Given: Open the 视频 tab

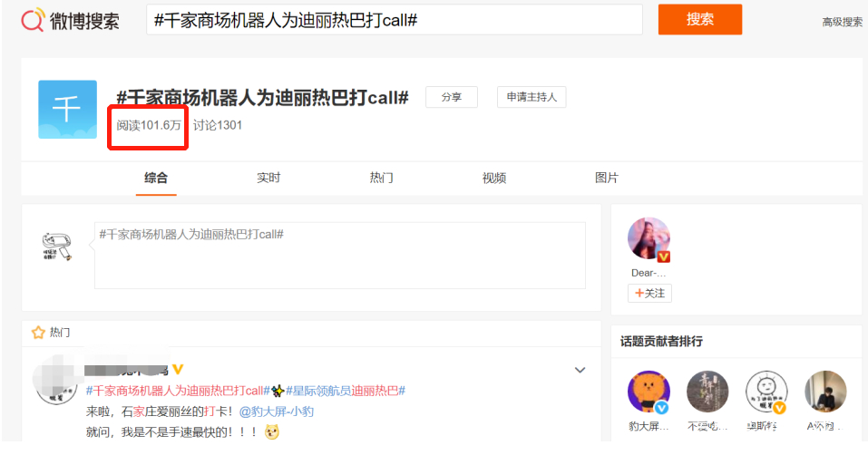Looking at the screenshot, I should tap(493, 178).
